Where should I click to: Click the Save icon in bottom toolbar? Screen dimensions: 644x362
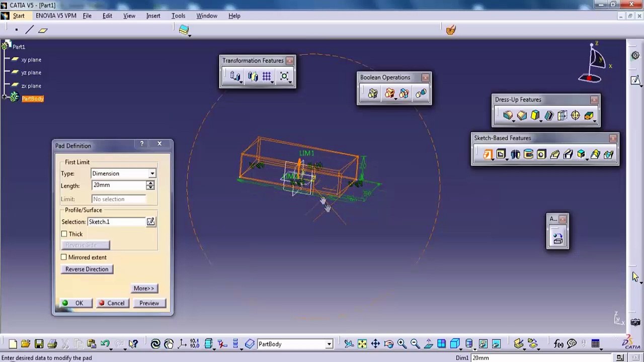click(x=39, y=344)
